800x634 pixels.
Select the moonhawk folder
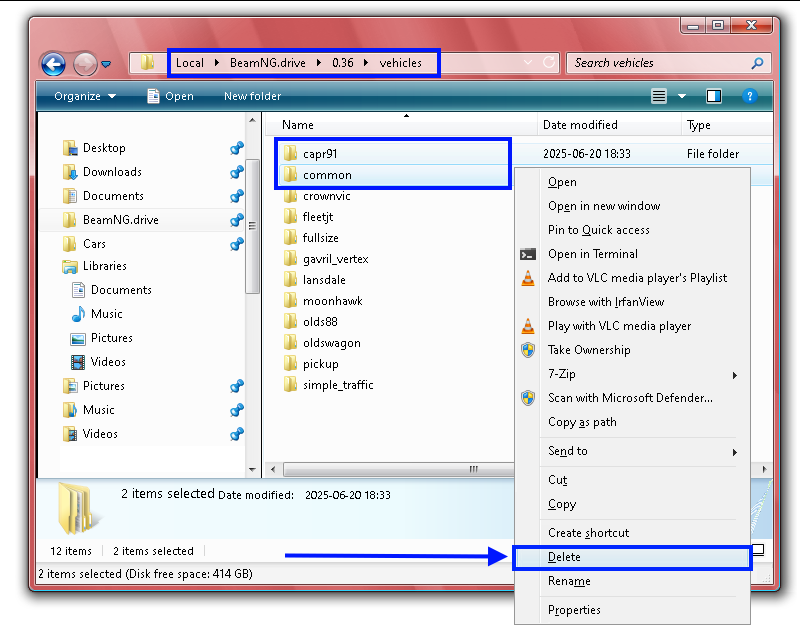tap(333, 301)
